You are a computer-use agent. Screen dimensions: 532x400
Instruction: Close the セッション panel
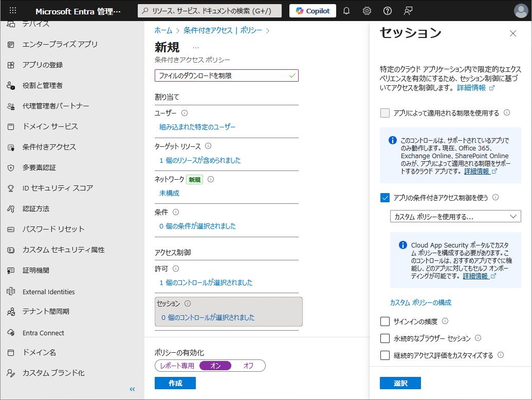tap(513, 33)
